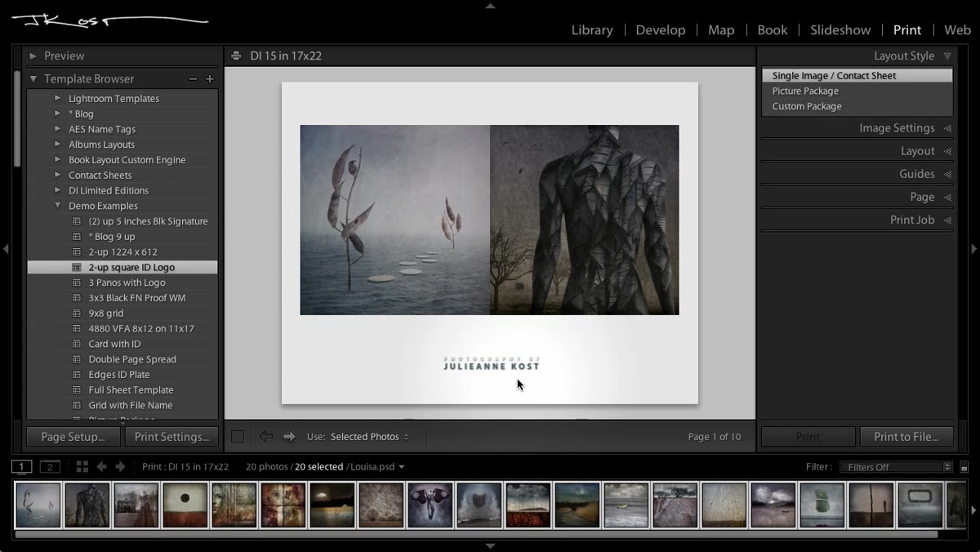
Task: Click Print to File button
Action: pos(906,437)
